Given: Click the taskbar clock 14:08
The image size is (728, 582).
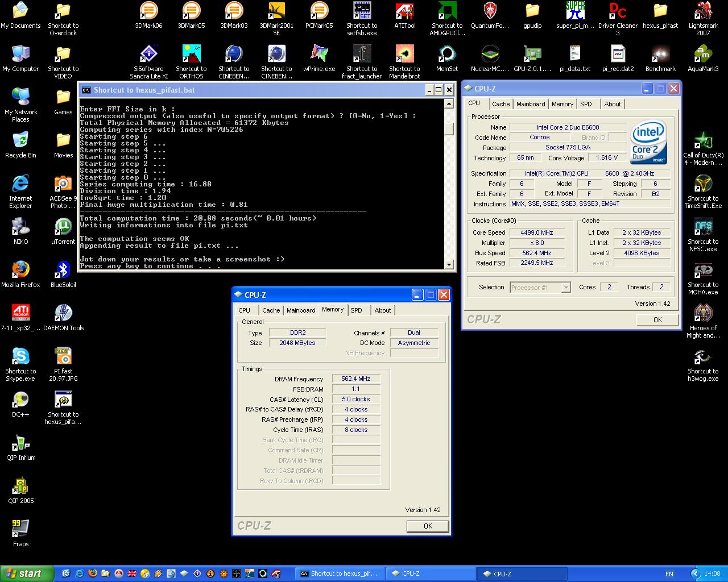Looking at the screenshot, I should (x=712, y=574).
